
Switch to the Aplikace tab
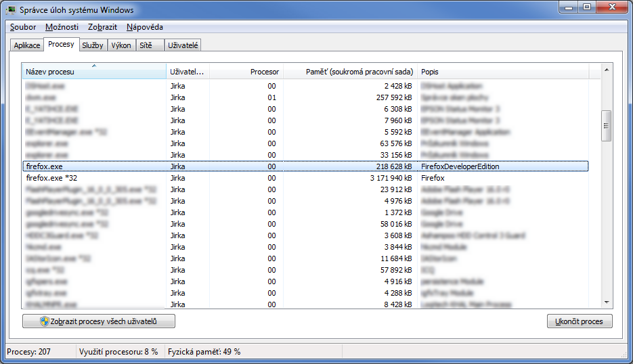[x=27, y=45]
